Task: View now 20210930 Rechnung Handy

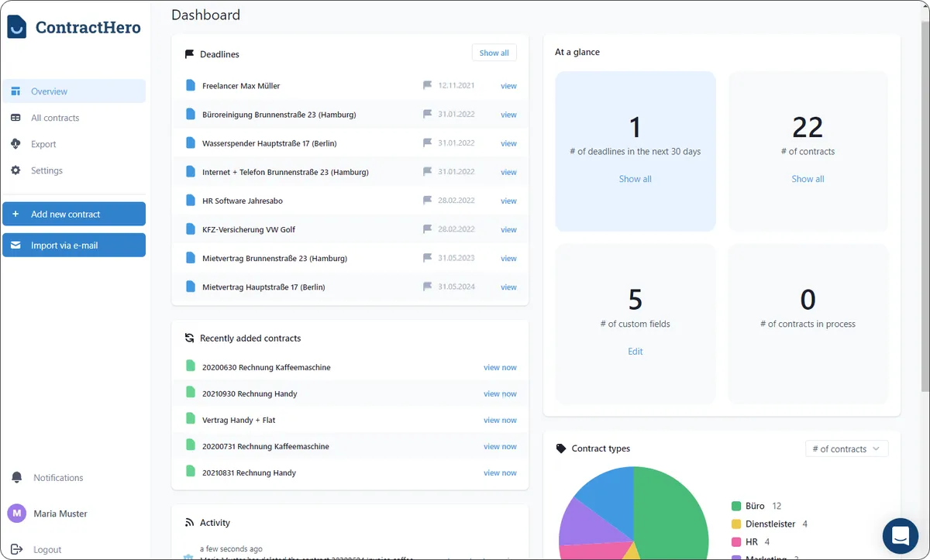Action: pyautogui.click(x=500, y=394)
